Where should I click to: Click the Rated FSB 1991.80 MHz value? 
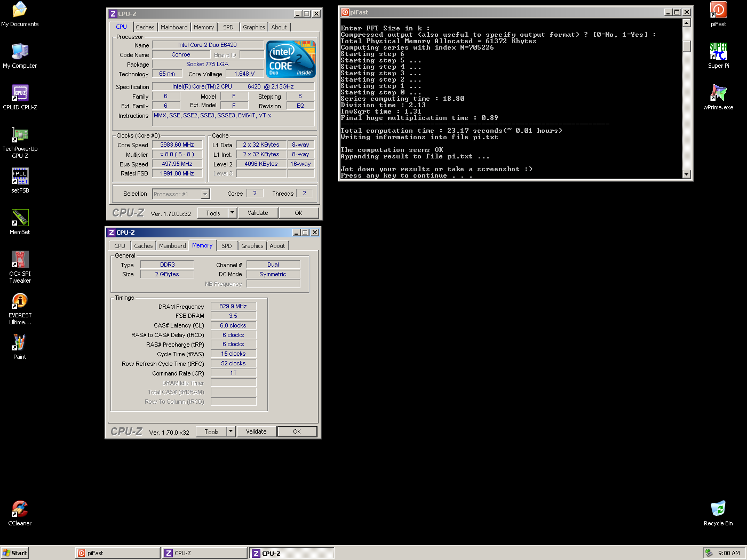point(177,173)
